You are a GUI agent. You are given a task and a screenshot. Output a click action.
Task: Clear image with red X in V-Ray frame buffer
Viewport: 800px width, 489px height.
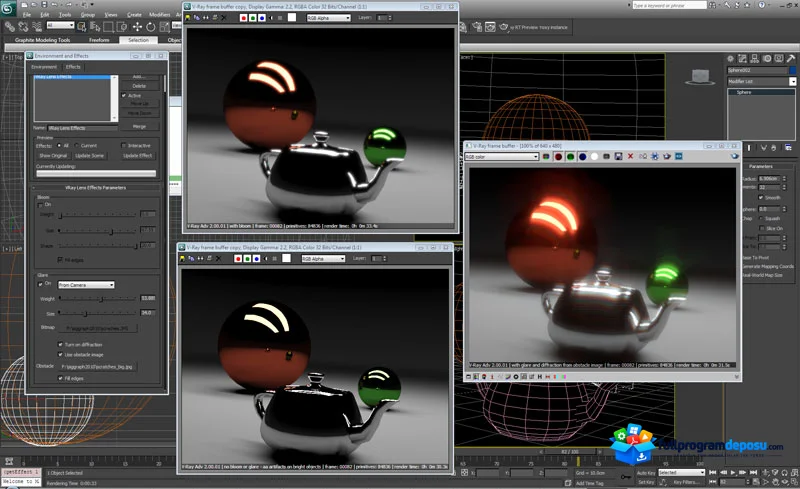click(631, 156)
